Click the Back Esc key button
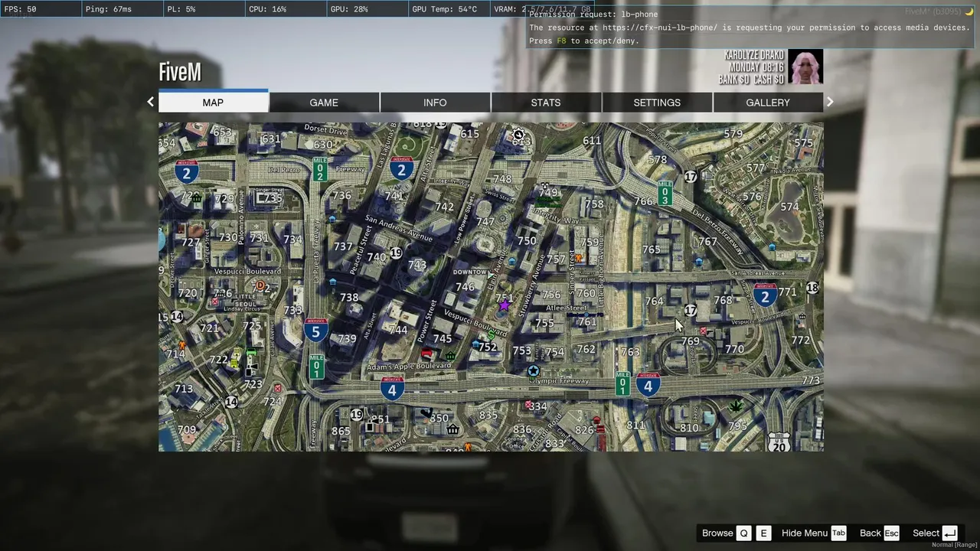This screenshot has height=551, width=980. coord(891,533)
